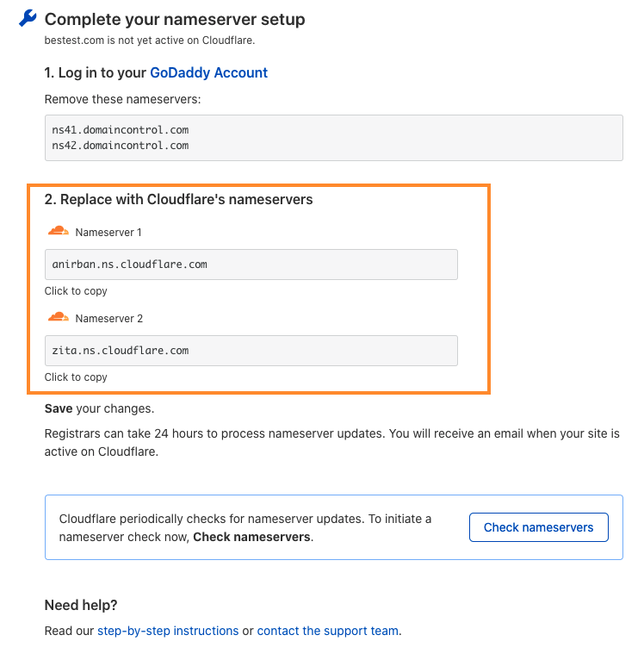Image resolution: width=644 pixels, height=660 pixels.
Task: Click the Nameserver 2 label
Action: tap(108, 319)
